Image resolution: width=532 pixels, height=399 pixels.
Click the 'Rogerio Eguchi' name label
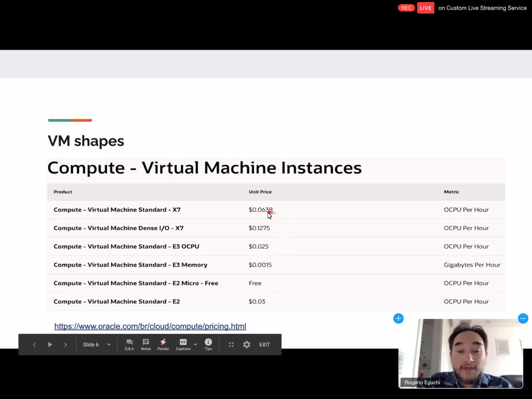pyautogui.click(x=422, y=382)
